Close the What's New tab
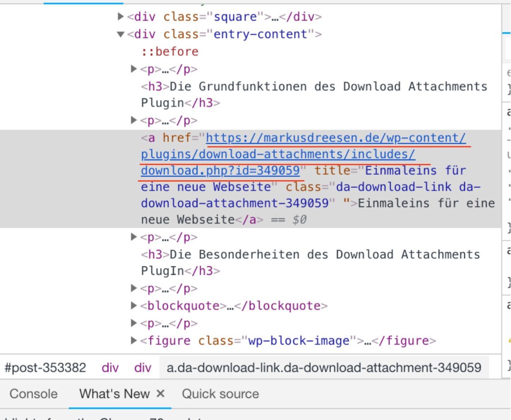This screenshot has height=420, width=511. pos(161,394)
